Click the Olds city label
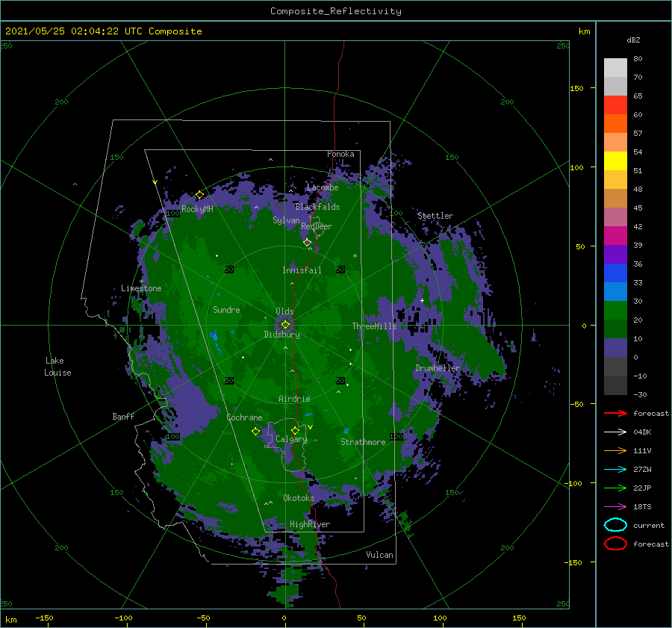 tap(284, 311)
